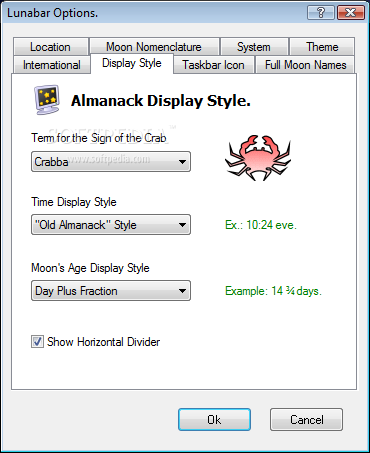The width and height of the screenshot is (370, 453).
Task: Select the Display Style tab
Action: coord(132,63)
